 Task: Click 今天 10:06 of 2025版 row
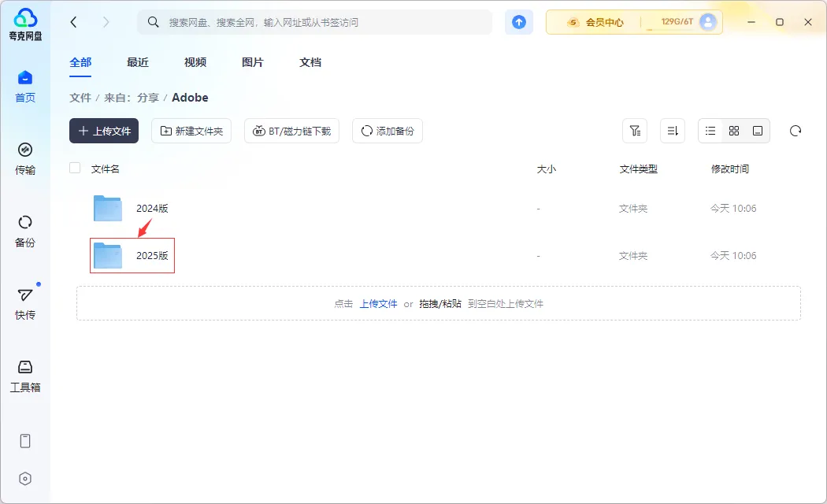pyautogui.click(x=733, y=256)
